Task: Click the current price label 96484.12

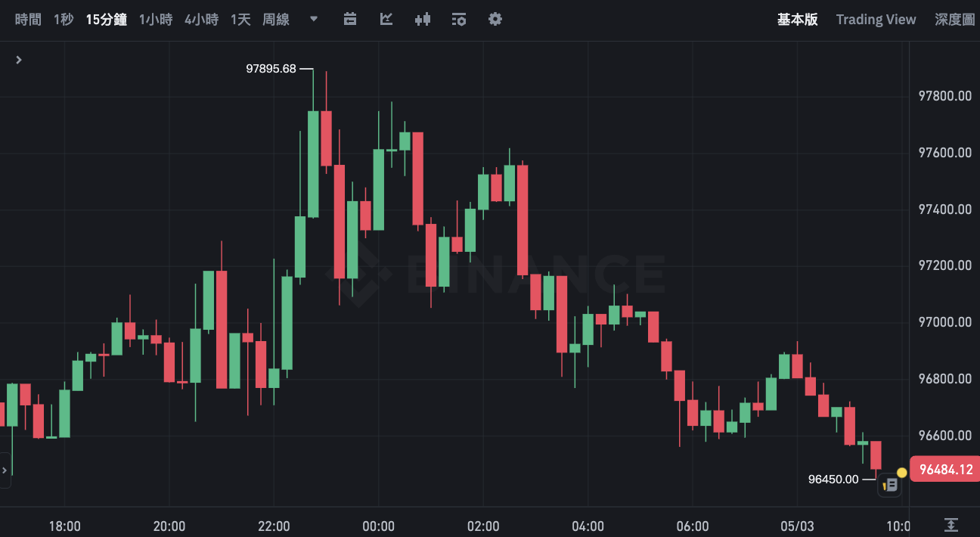Action: click(945, 470)
